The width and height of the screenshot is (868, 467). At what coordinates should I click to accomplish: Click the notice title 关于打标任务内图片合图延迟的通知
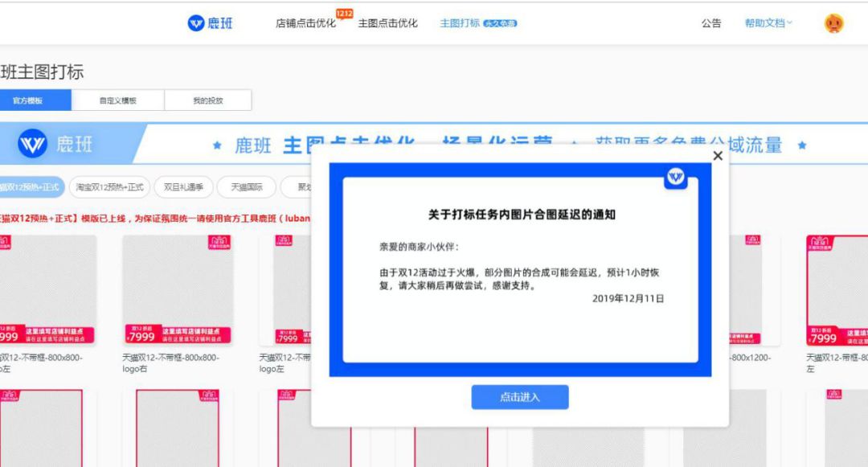point(522,215)
